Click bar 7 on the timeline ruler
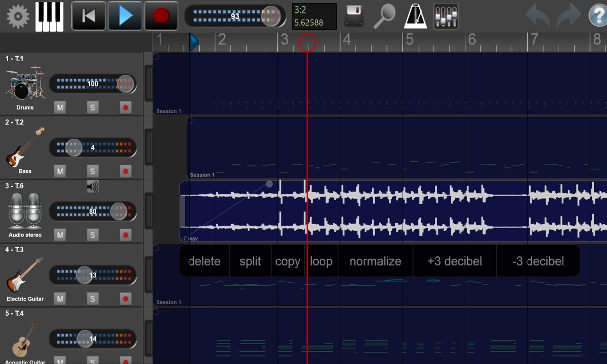The image size is (607, 364). tap(534, 40)
